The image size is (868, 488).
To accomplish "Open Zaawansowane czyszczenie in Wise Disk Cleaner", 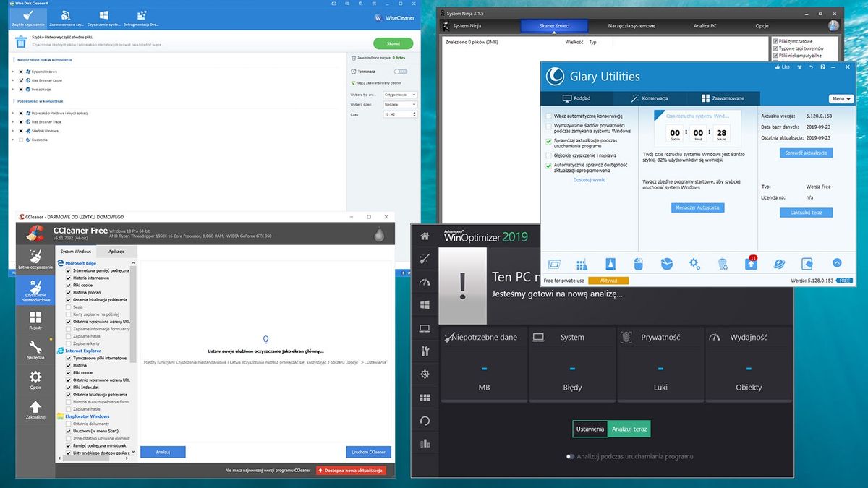I will coord(65,17).
